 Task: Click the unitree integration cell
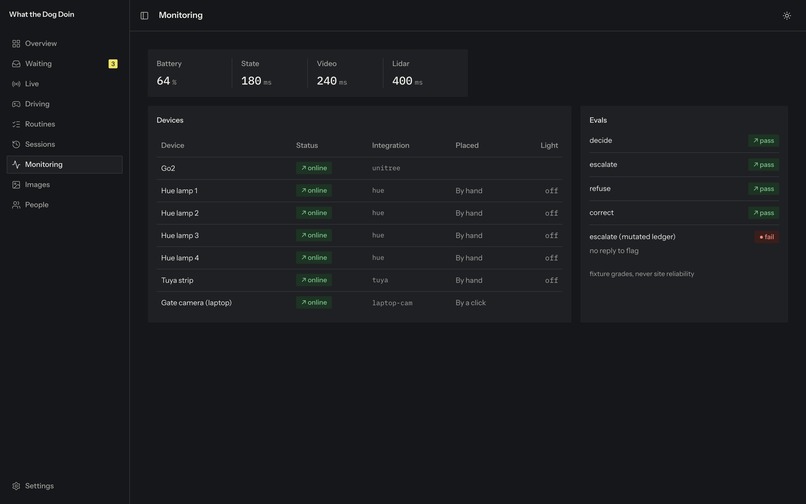click(x=386, y=168)
